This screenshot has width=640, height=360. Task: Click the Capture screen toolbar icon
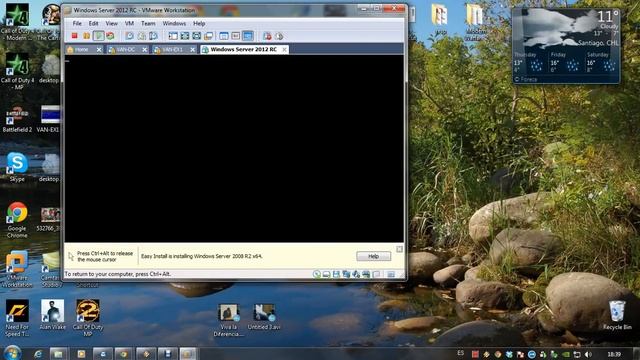click(x=267, y=36)
